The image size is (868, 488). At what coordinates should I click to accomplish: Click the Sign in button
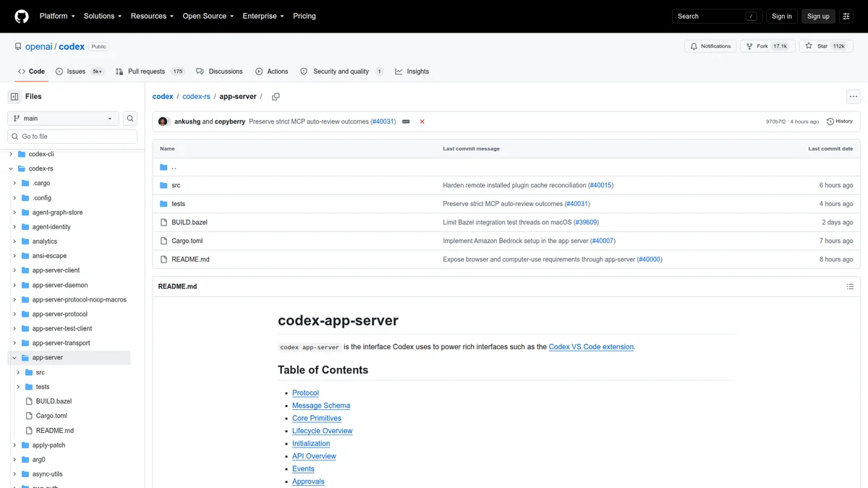[781, 16]
